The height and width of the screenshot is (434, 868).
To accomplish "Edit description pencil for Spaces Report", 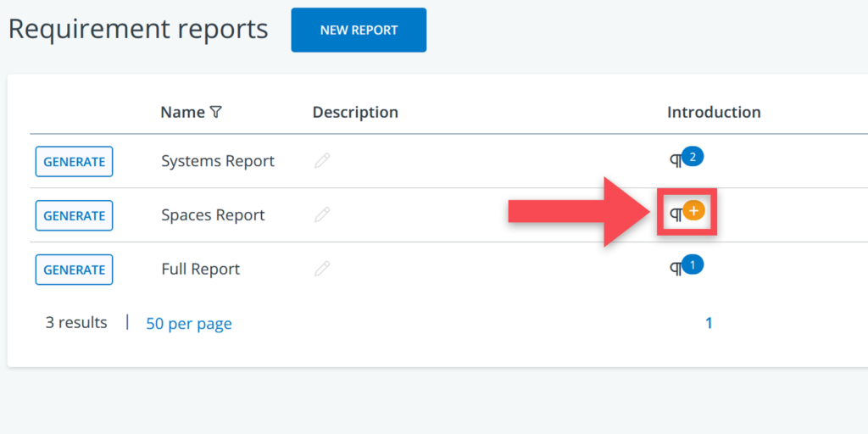I will coord(321,215).
